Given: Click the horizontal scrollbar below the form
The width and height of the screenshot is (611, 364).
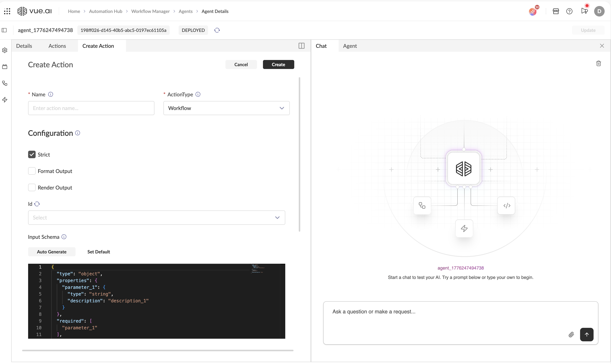Looking at the screenshot, I should click(x=158, y=350).
